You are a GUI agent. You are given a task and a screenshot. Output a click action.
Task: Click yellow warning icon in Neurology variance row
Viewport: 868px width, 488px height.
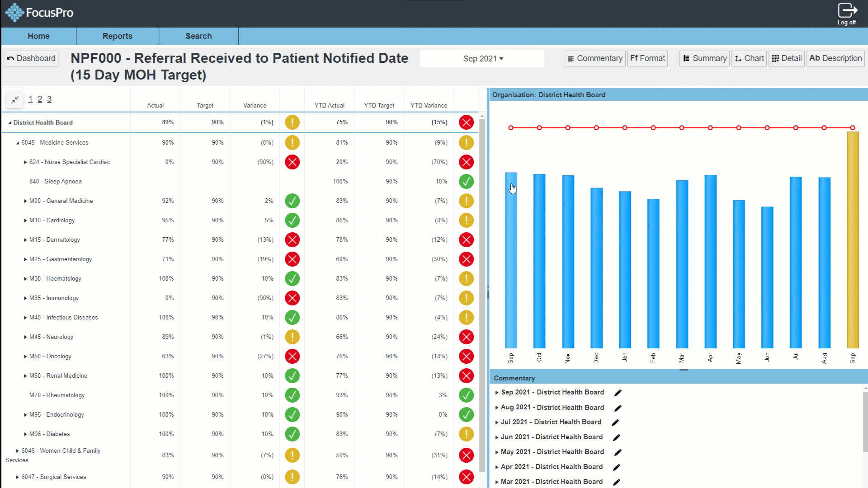[292, 337]
